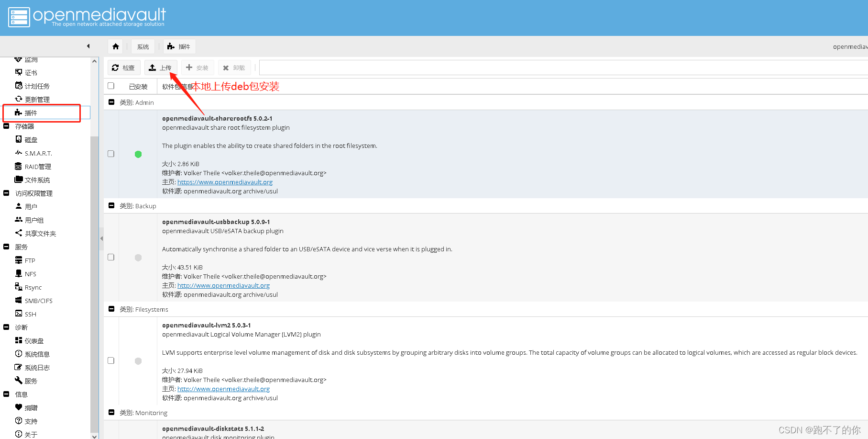The image size is (868, 439).
Task: Check the openmediavault-sharerootfs plugin checkbox
Action: click(x=111, y=154)
